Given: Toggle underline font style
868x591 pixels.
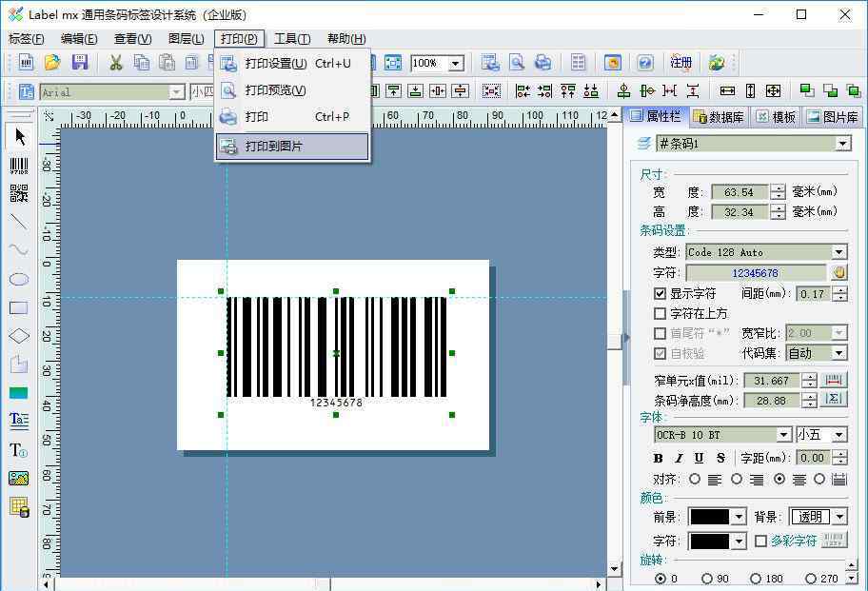Looking at the screenshot, I should (700, 458).
